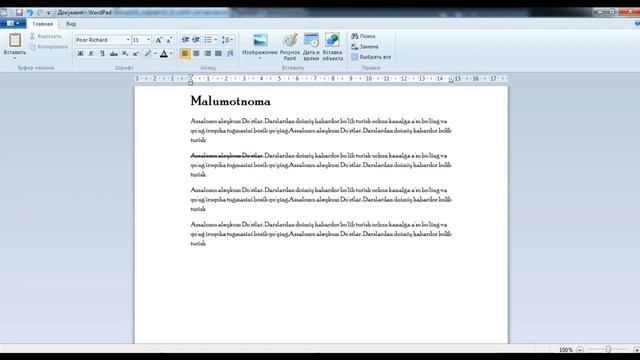Click the zoom in plus button
640x360 pixels.
pos(636,350)
